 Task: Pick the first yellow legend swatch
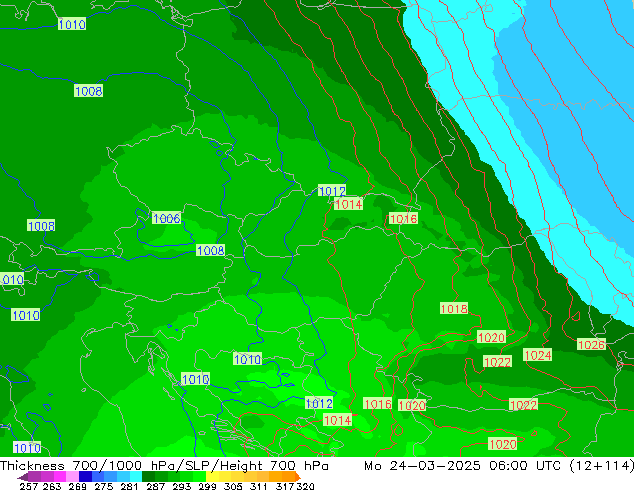(x=212, y=477)
